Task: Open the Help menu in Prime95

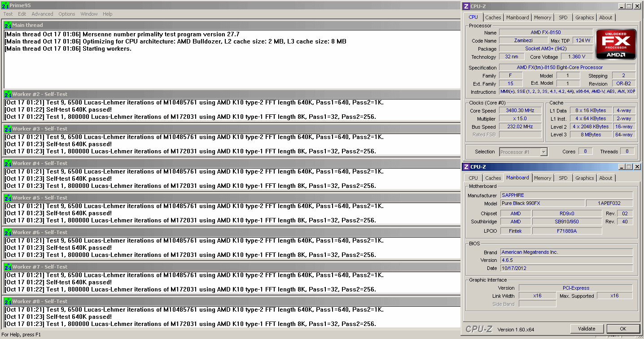Action: 108,14
